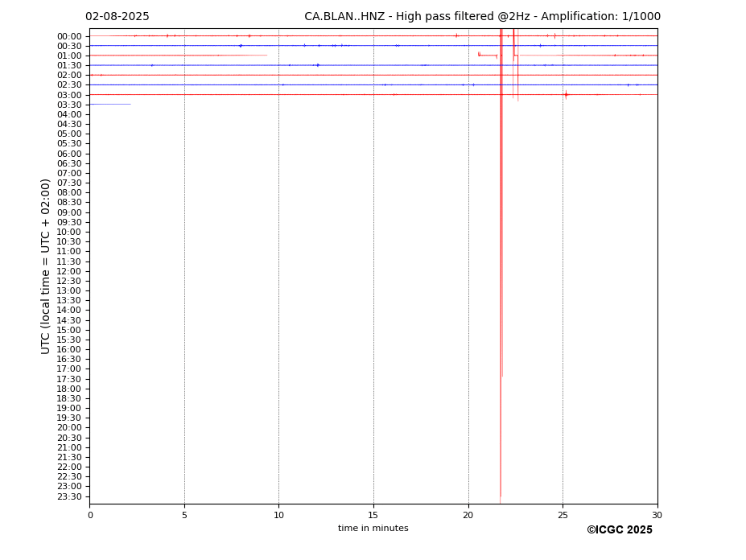Click the red step offset on 01:00 trace

point(488,56)
